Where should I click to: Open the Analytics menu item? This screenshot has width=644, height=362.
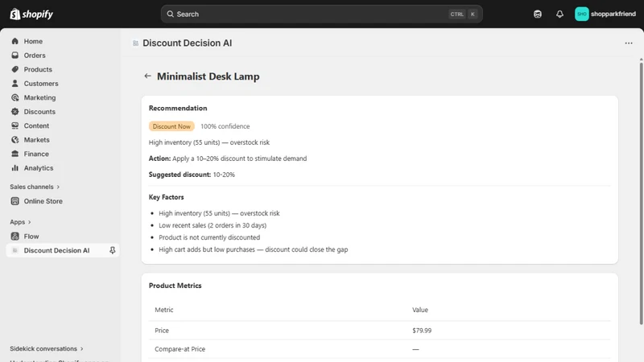click(x=39, y=168)
